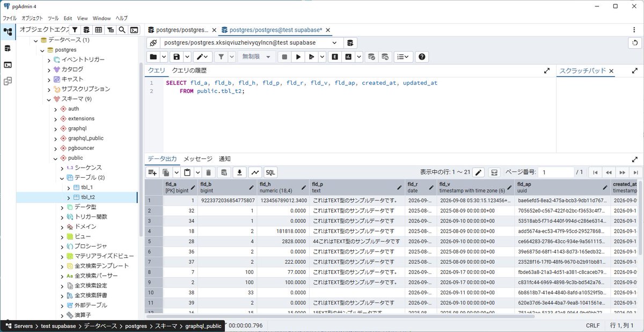644x332 pixels.
Task: Click cell value 181818.0000
Action: (x=283, y=230)
